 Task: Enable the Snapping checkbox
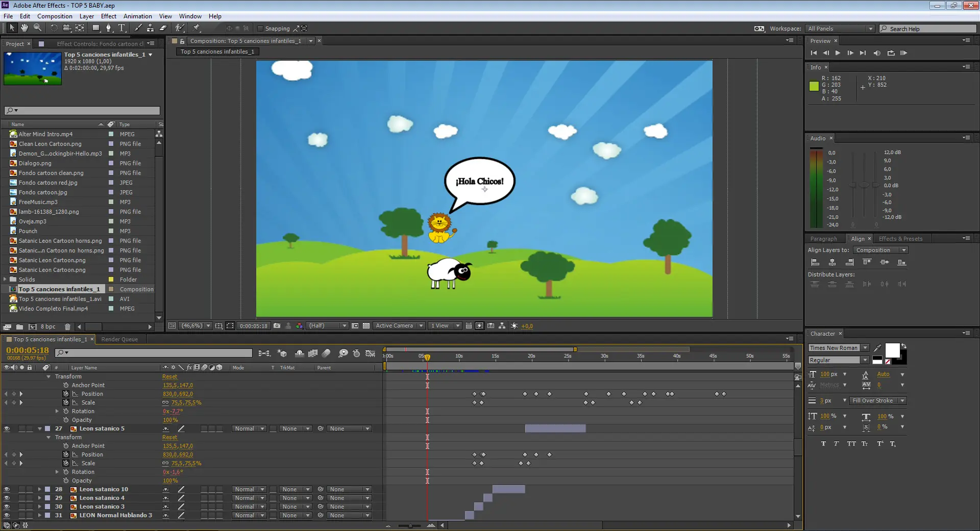(x=260, y=29)
